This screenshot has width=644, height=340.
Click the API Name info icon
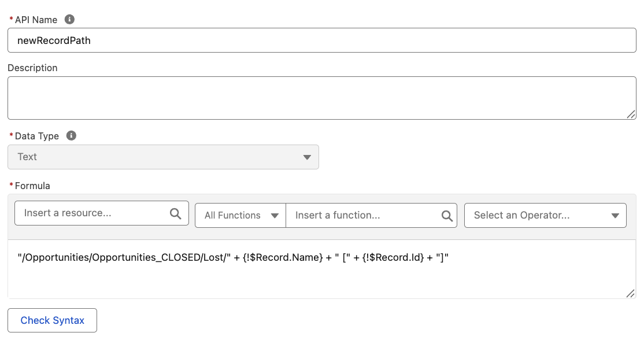click(x=69, y=20)
